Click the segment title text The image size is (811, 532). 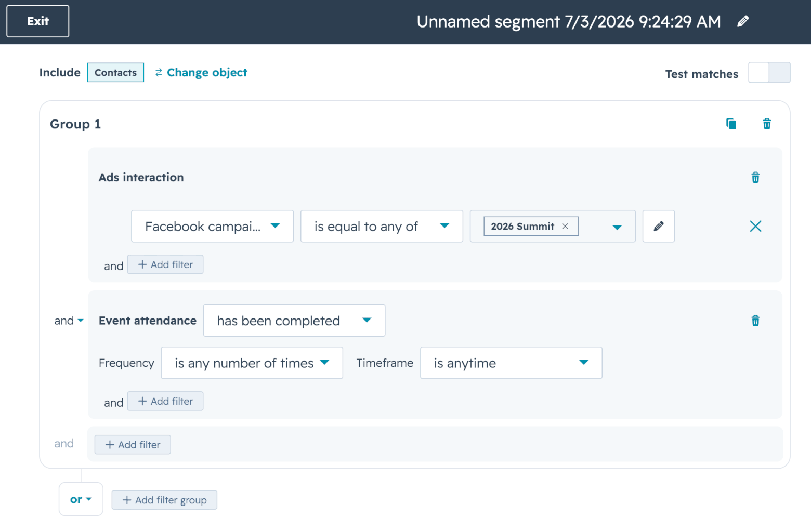coord(569,21)
